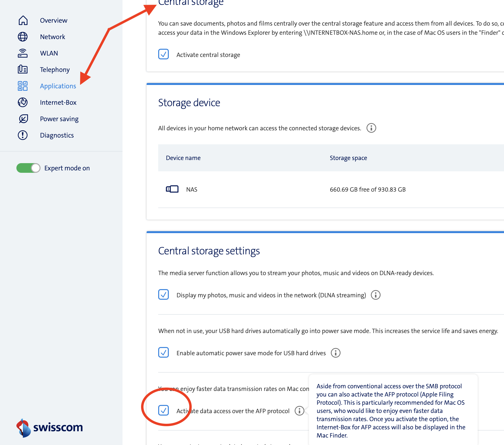Viewport: 504px width, 445px height.
Task: Switch off Expert mode toggle
Action: pyautogui.click(x=28, y=168)
